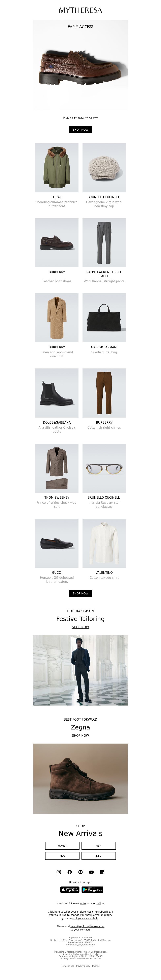Open the Giorgio Armani duffel bag image
161x980 pixels.
pos(104,318)
